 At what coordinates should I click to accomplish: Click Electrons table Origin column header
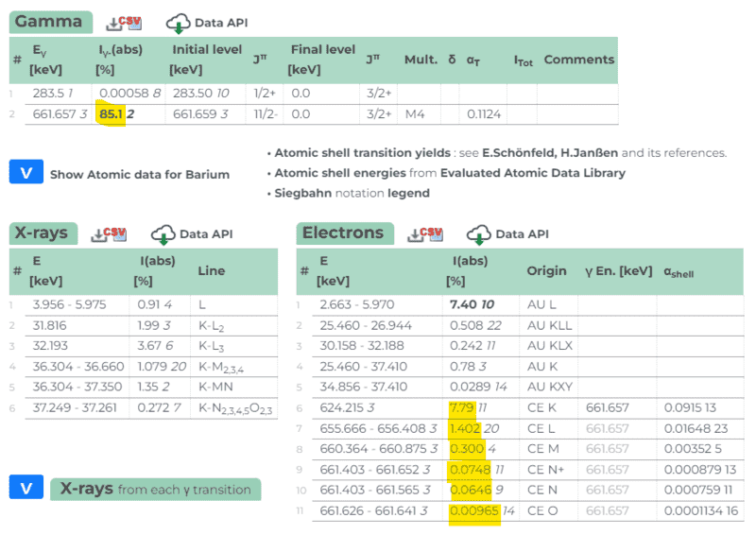click(546, 270)
